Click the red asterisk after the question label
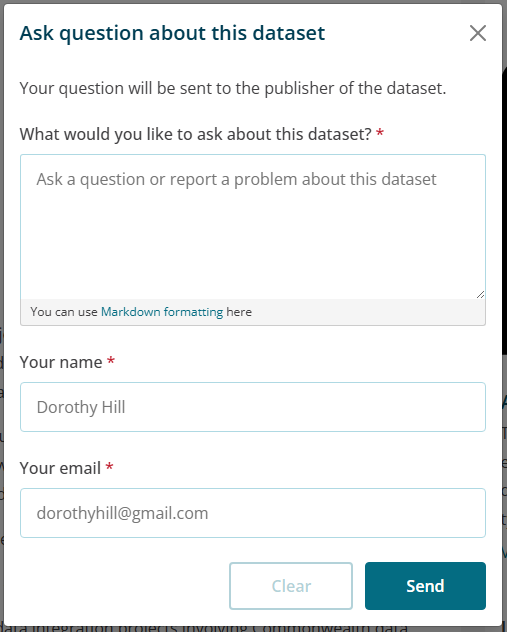 coord(380,133)
